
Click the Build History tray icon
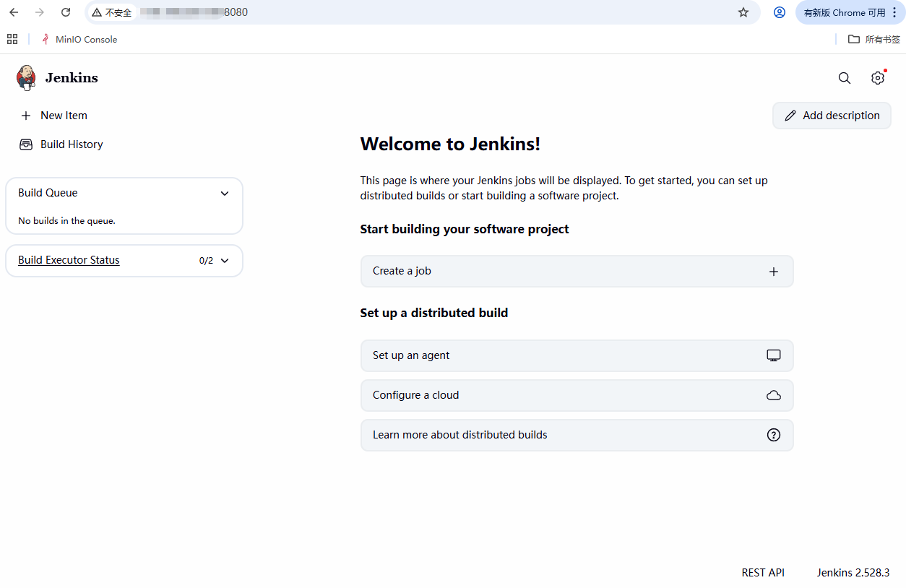coord(26,144)
